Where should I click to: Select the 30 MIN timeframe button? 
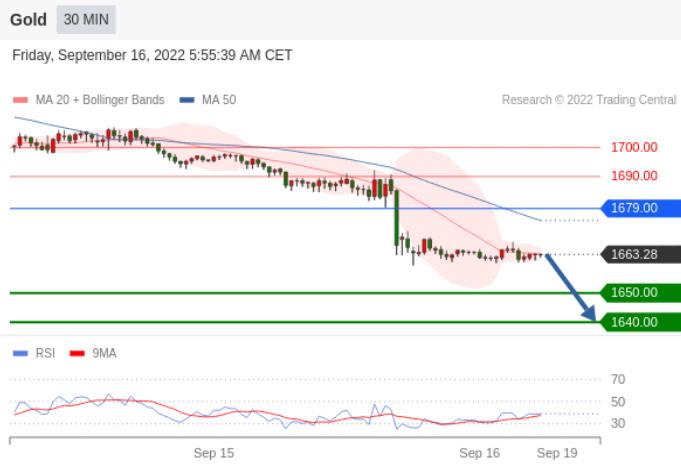pyautogui.click(x=86, y=20)
